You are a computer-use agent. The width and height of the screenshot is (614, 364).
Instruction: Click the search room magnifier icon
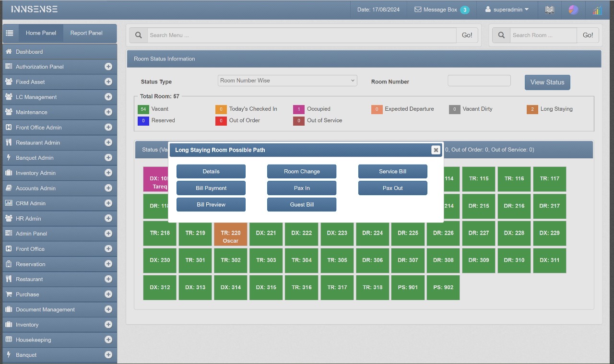point(501,35)
